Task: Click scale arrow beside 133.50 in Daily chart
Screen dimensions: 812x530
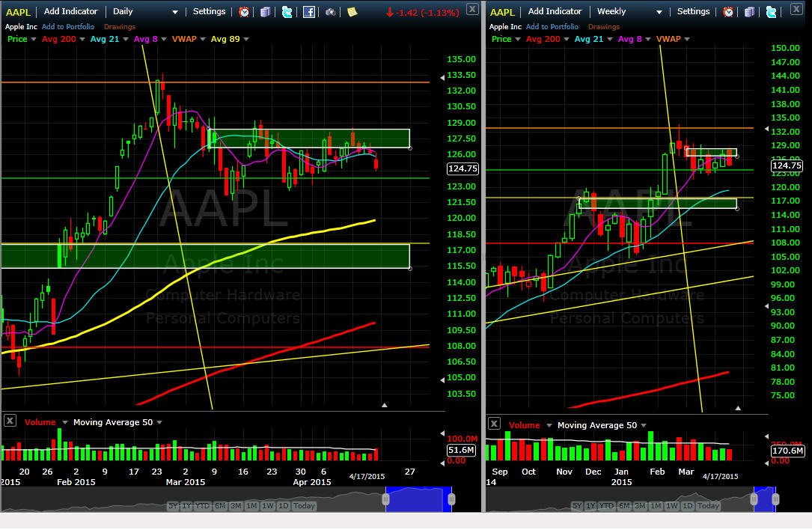Action: click(442, 78)
